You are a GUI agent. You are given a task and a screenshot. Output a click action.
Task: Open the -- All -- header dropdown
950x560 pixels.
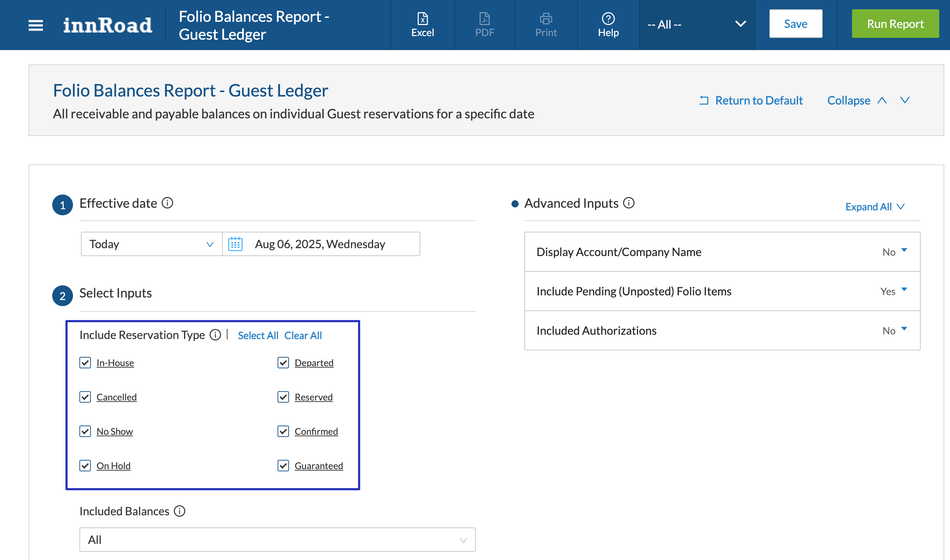[x=696, y=25]
